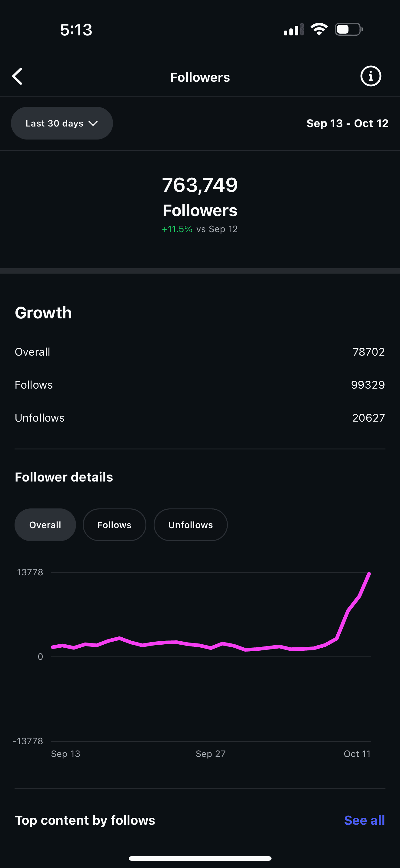Viewport: 400px width, 868px height.
Task: Tap the Unfollows growth row value 20627
Action: coord(368,418)
